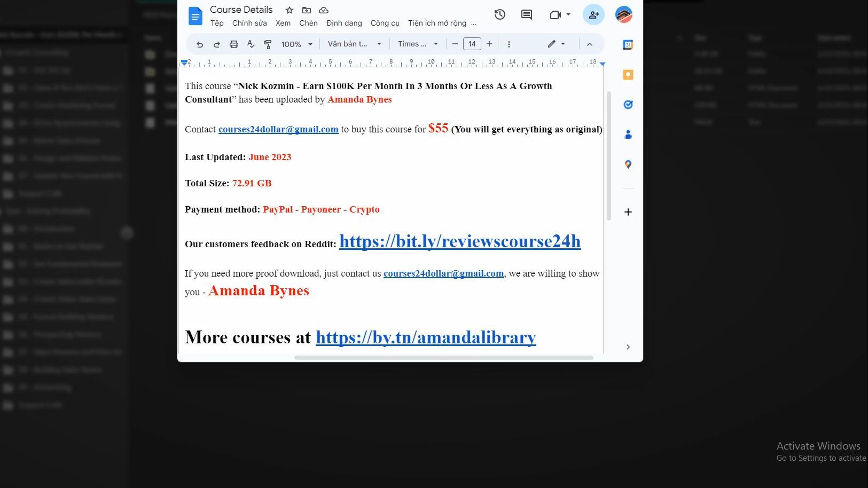Run spelling and grammar check
This screenshot has width=868, height=488.
pyautogui.click(x=251, y=44)
